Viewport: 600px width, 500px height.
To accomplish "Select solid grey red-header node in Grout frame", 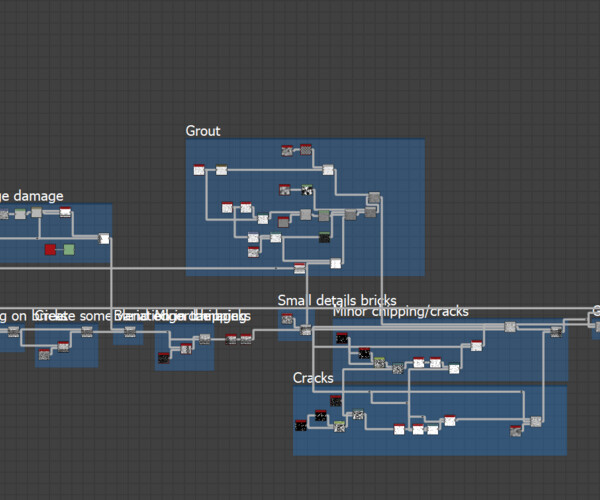I will 283,222.
